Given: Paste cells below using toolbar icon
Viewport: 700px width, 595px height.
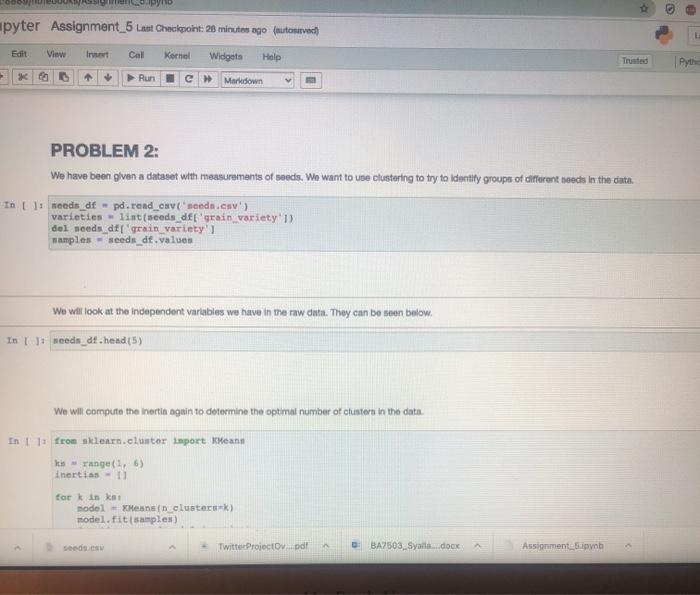Looking at the screenshot, I should click(63, 77).
